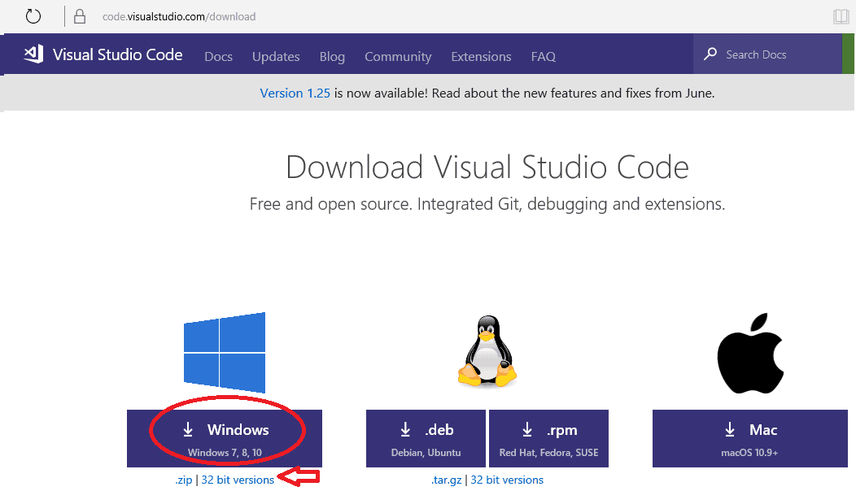Click the Visual Studio Code title text
Viewport: 856px width, 504px height.
[x=117, y=54]
